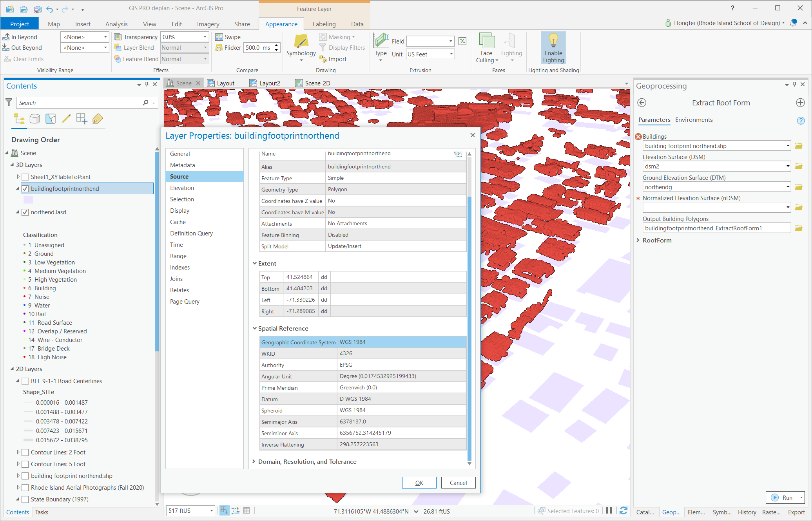
Task: Uncheck buildingfootprintnorthend layer visibility
Action: click(25, 189)
